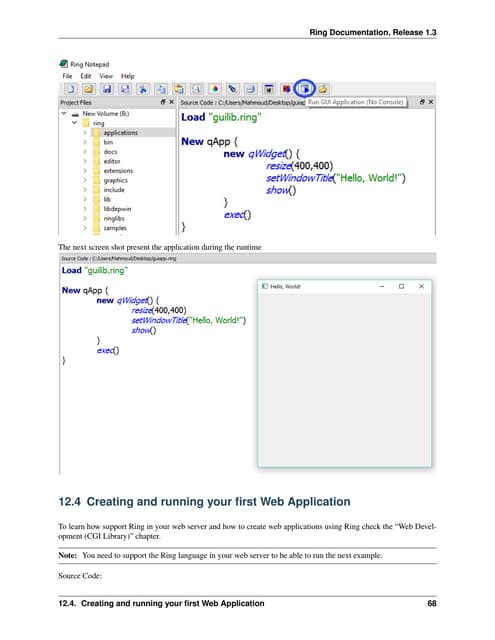The image size is (495, 640).
Task: Collapse the ring folder tree node
Action: click(x=75, y=122)
